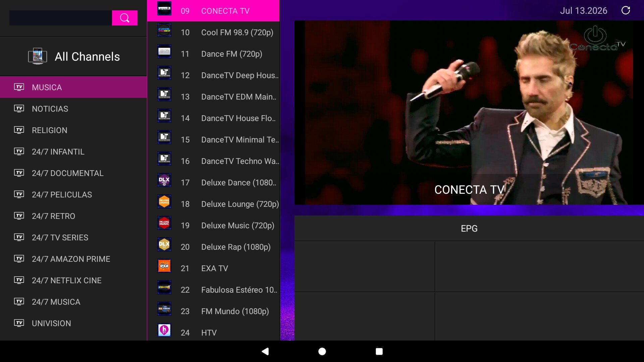Select the 24/7 INFANTIL category
The image size is (644, 362).
tap(73, 152)
